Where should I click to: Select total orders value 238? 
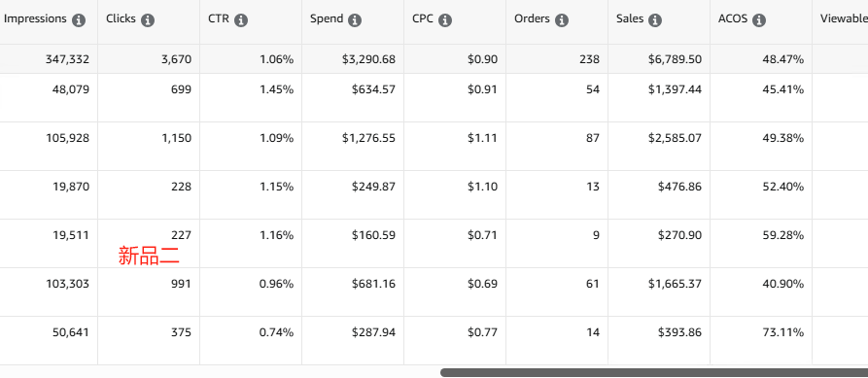(590, 59)
